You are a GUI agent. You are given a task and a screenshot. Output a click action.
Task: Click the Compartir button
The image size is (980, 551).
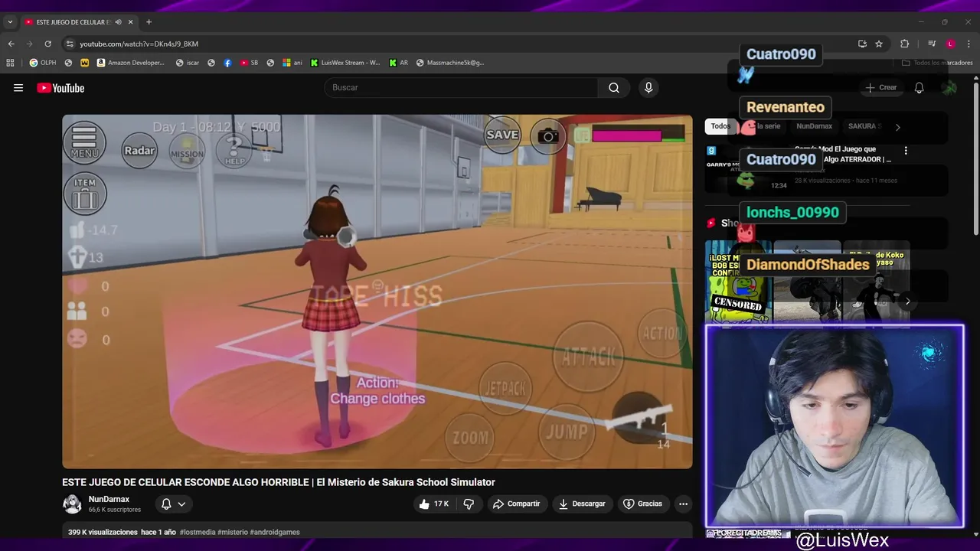pyautogui.click(x=517, y=504)
